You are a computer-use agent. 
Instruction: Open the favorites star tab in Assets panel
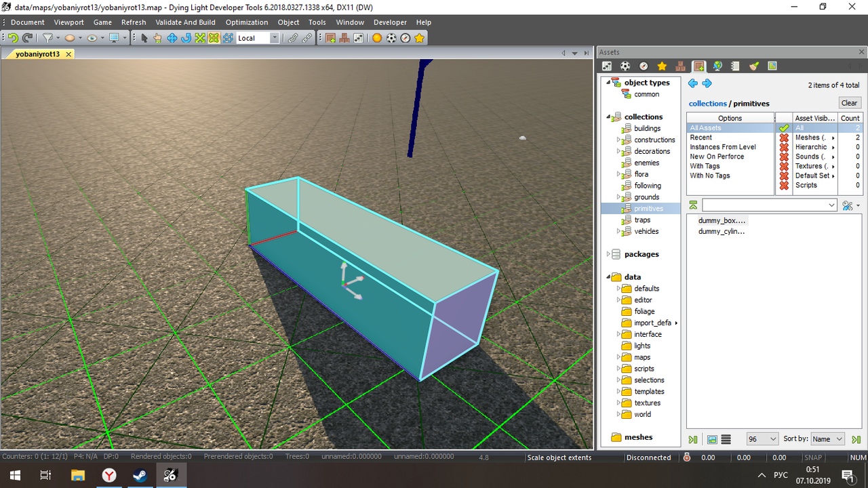pos(662,66)
